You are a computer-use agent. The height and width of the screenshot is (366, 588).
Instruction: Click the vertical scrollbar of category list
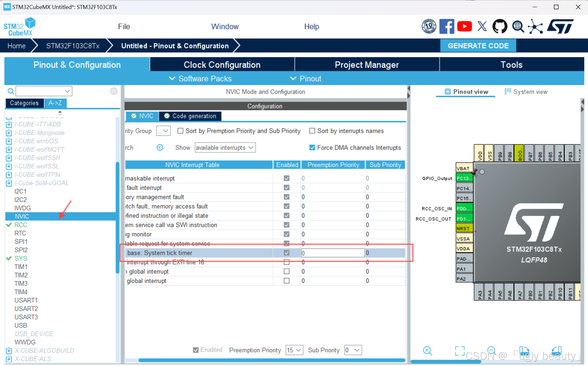coord(118,217)
